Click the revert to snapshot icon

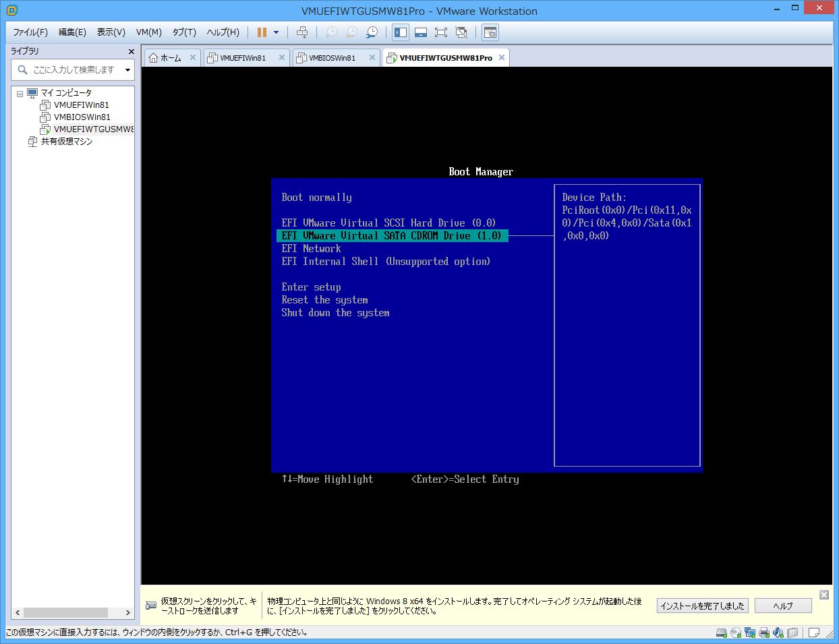(x=351, y=32)
